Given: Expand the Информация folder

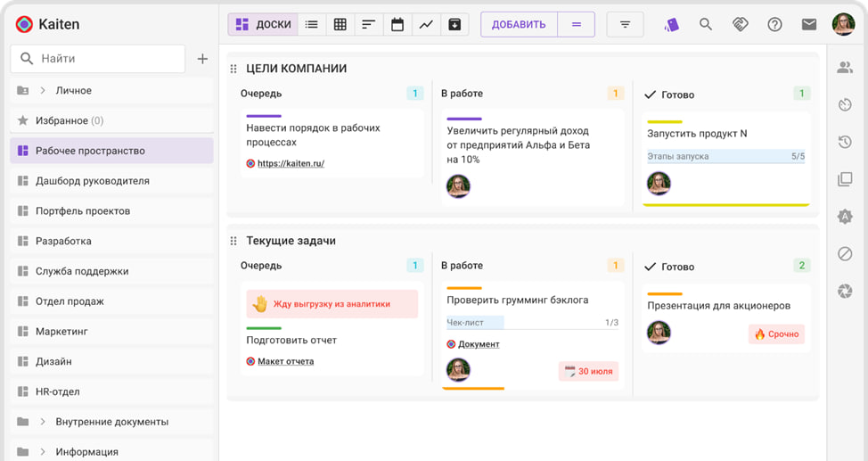Looking at the screenshot, I should [x=43, y=452].
